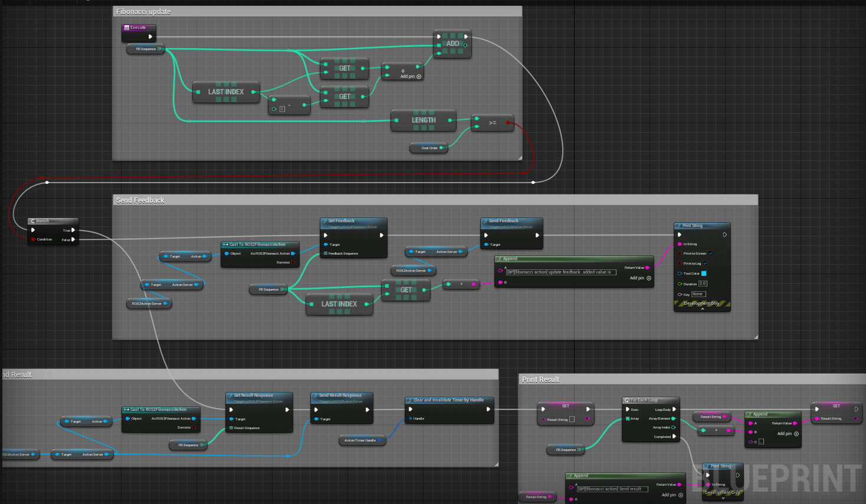Click the Duration pin on Print String
Image resolution: width=866 pixels, height=504 pixels.
(680, 284)
